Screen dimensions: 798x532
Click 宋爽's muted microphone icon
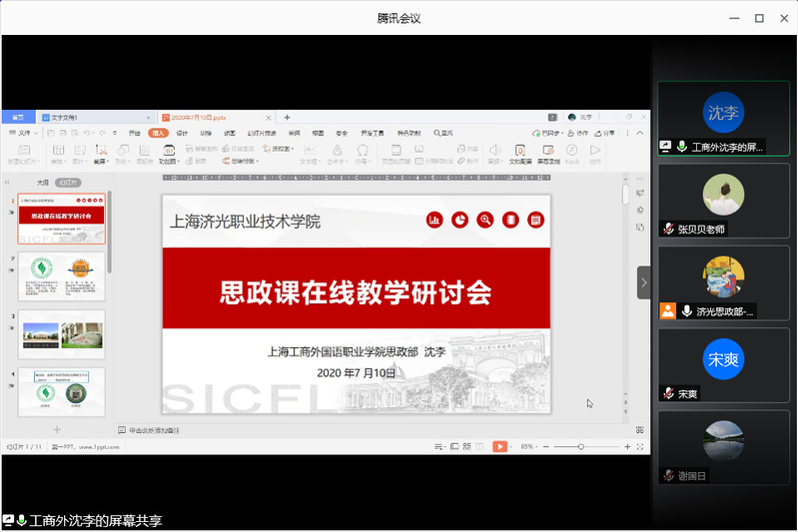coord(667,394)
